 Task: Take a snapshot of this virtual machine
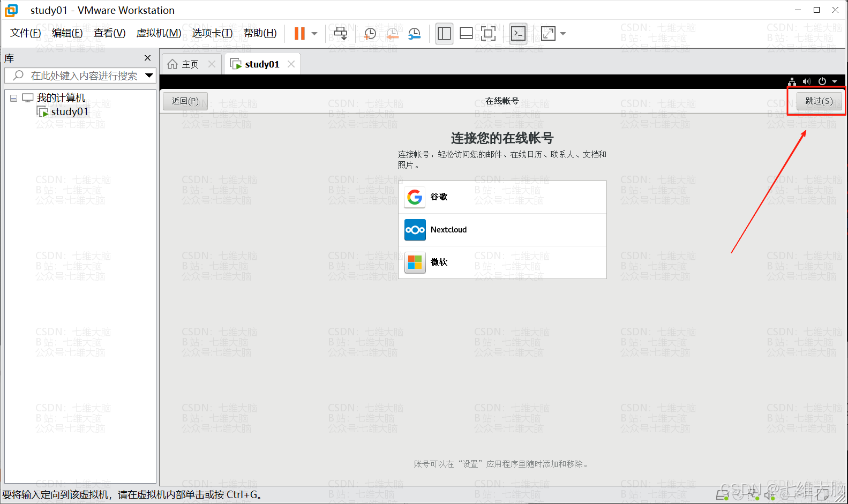(x=370, y=34)
